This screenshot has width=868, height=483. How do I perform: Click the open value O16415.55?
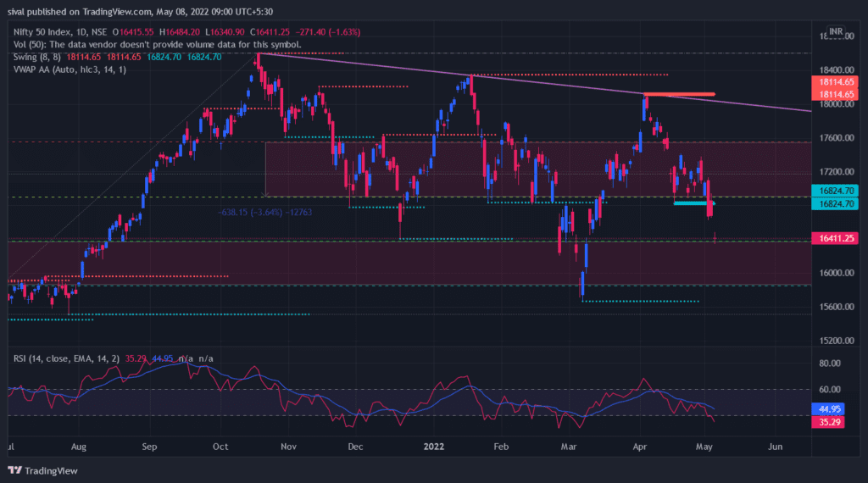133,32
